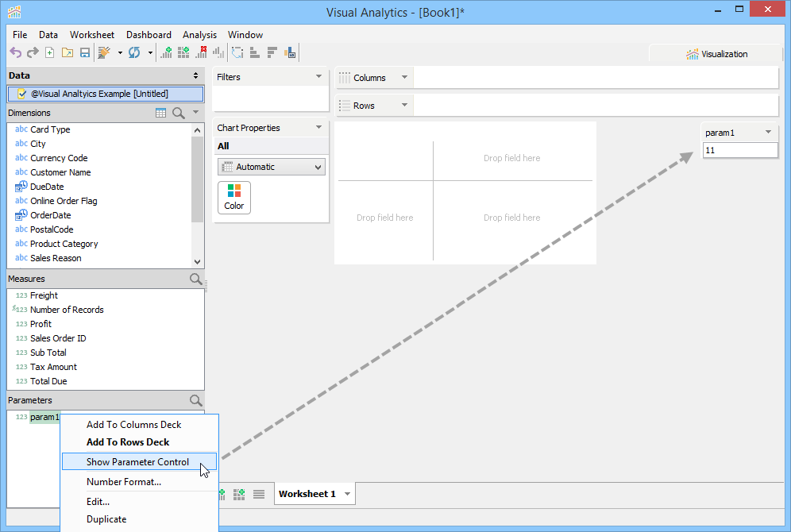Click the Color button in Chart Properties
Viewport: 791px width, 532px height.
pyautogui.click(x=234, y=198)
